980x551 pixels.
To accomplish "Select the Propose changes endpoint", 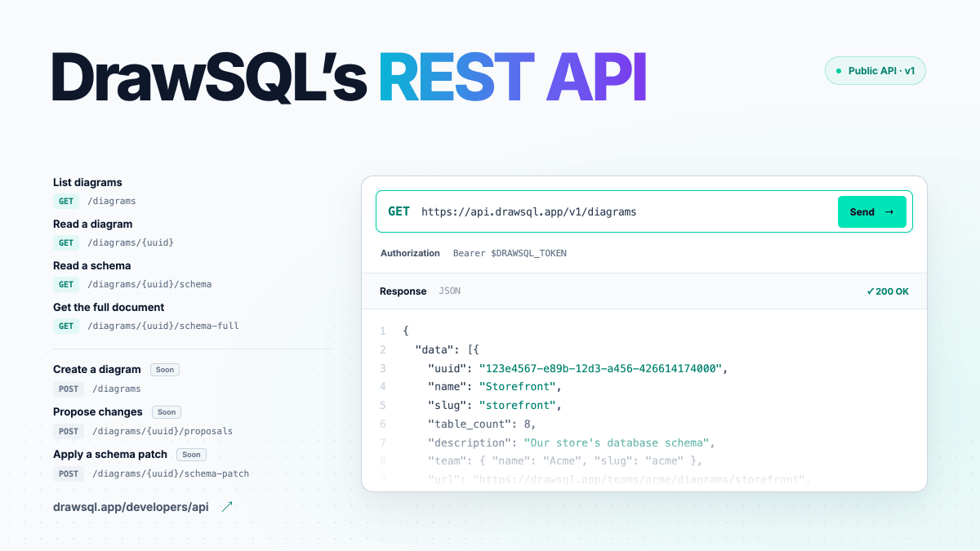I will [98, 411].
